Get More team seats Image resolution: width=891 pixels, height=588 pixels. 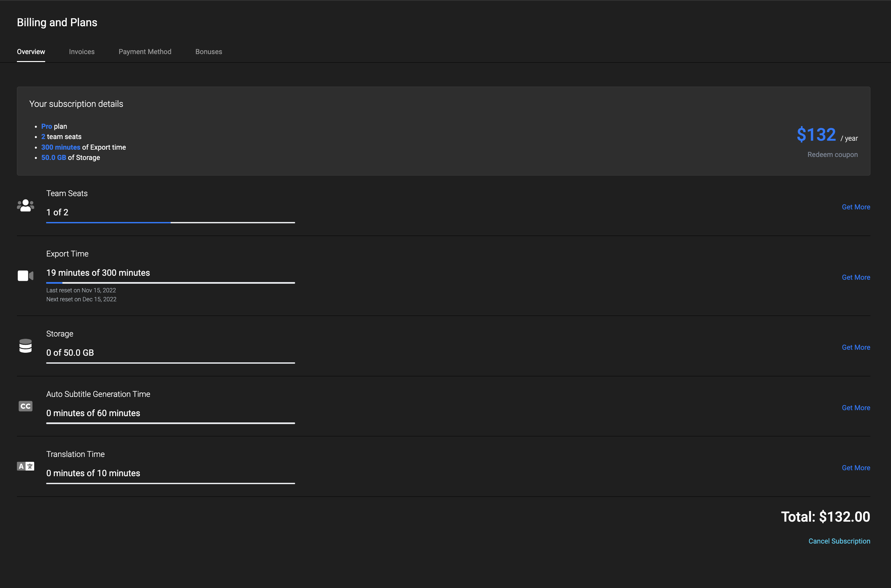coord(856,207)
